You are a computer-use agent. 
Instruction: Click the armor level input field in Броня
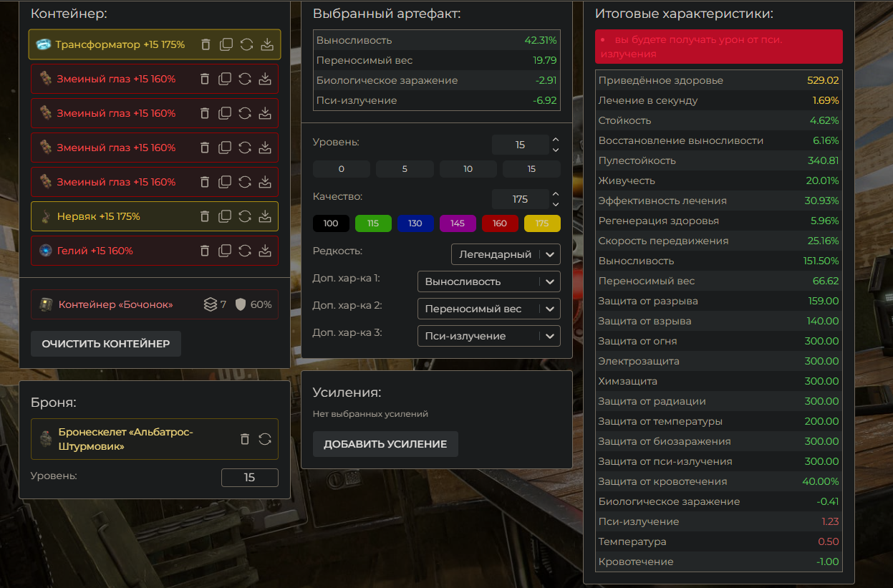249,477
